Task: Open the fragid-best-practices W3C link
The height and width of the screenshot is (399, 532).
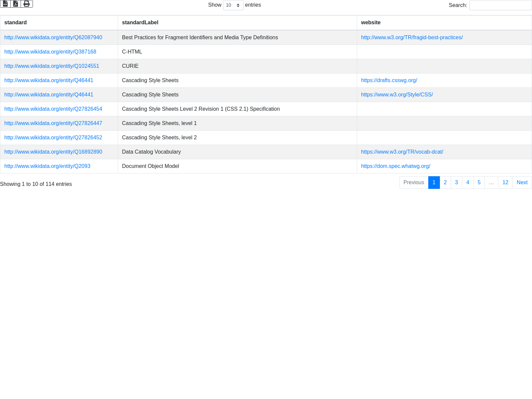Action: point(412,38)
